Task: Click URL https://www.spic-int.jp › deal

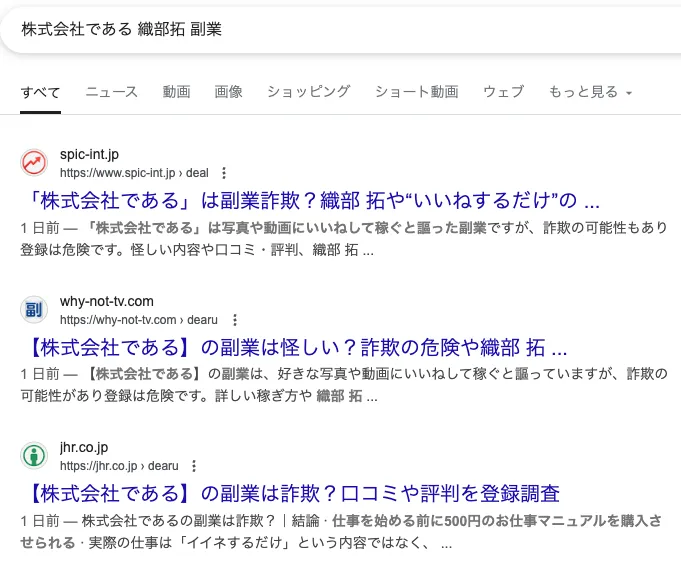Action: click(134, 173)
